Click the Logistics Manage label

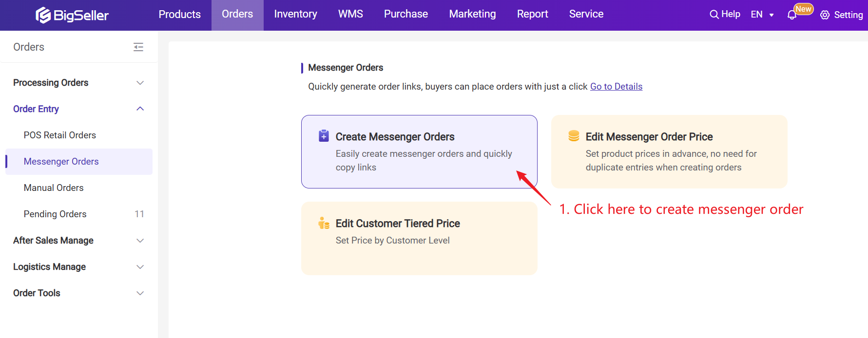pos(49,267)
